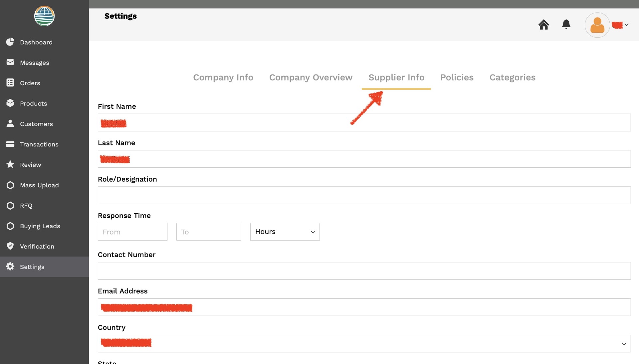This screenshot has height=364, width=639.
Task: Open notifications bell
Action: [566, 24]
